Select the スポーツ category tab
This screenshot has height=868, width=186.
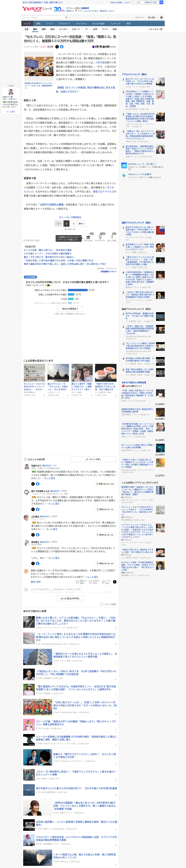coord(76,29)
